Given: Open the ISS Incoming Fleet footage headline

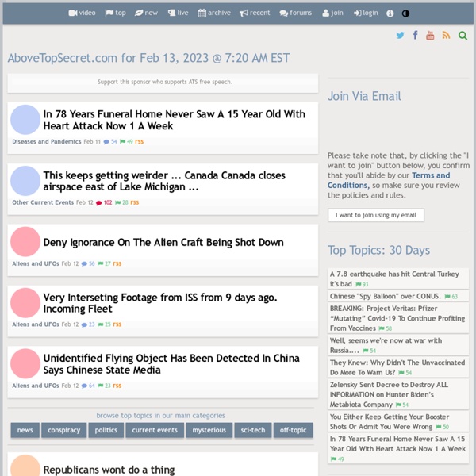Looking at the screenshot, I should (160, 303).
